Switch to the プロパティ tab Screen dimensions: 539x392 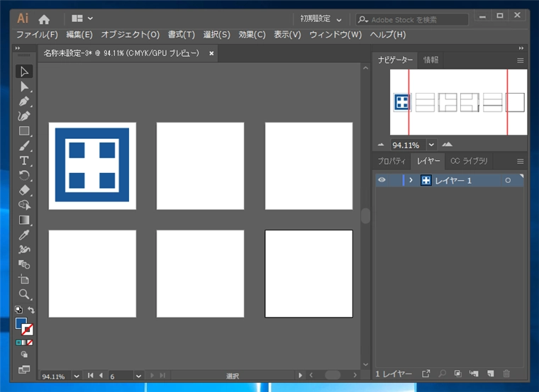391,161
